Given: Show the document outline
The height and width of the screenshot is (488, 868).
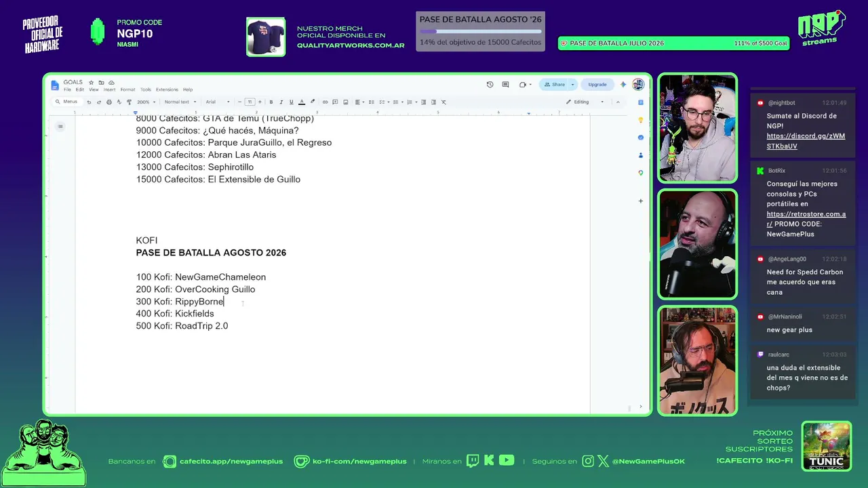Looking at the screenshot, I should pyautogui.click(x=60, y=127).
